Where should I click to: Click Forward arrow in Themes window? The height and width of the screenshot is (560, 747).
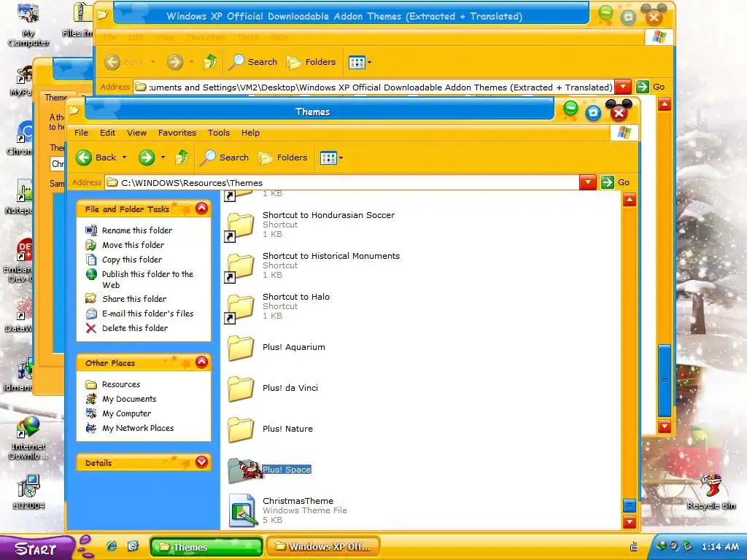[147, 157]
